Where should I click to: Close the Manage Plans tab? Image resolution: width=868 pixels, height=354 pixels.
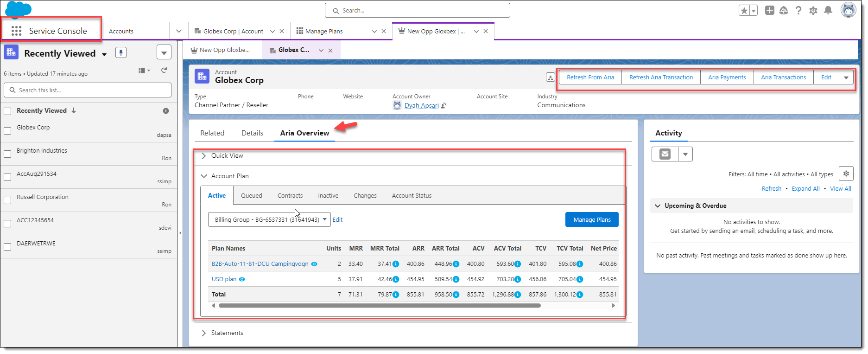[x=384, y=31]
